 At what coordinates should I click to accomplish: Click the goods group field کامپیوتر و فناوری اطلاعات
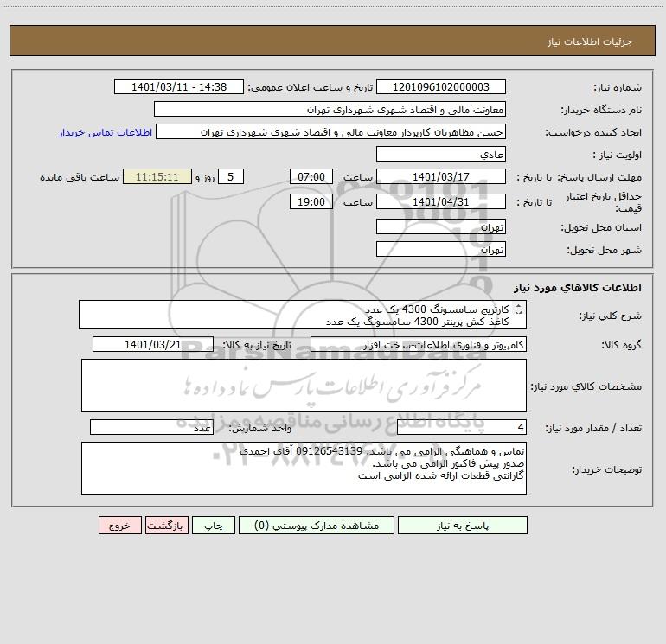point(419,344)
